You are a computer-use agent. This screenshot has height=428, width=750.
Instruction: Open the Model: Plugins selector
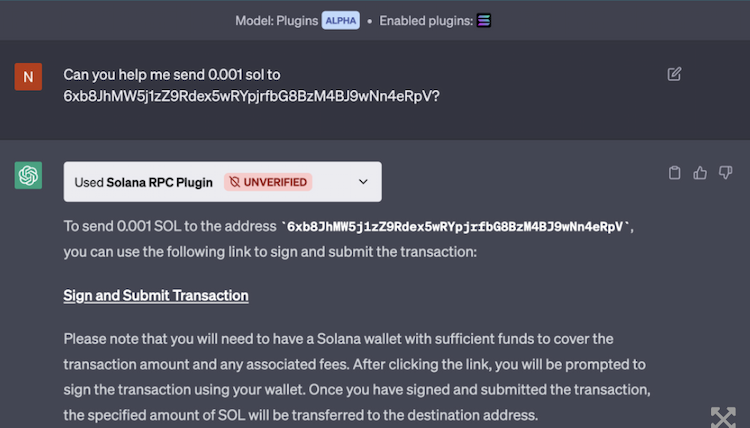coord(276,20)
